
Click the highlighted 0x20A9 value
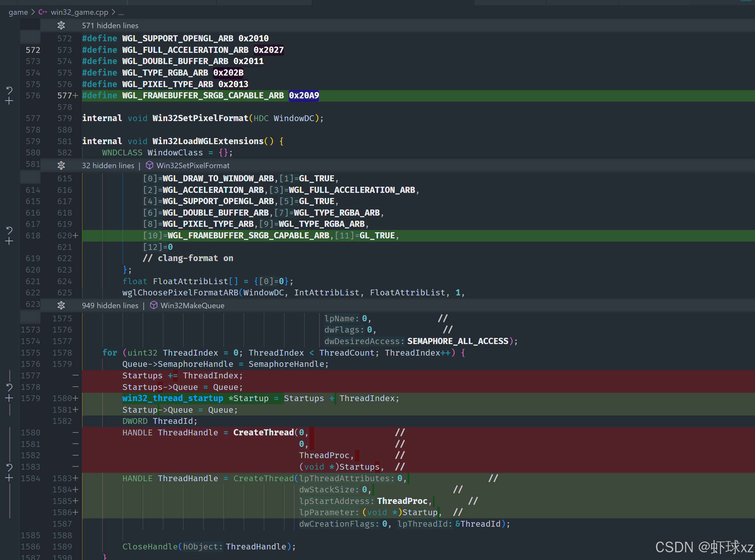click(x=303, y=95)
